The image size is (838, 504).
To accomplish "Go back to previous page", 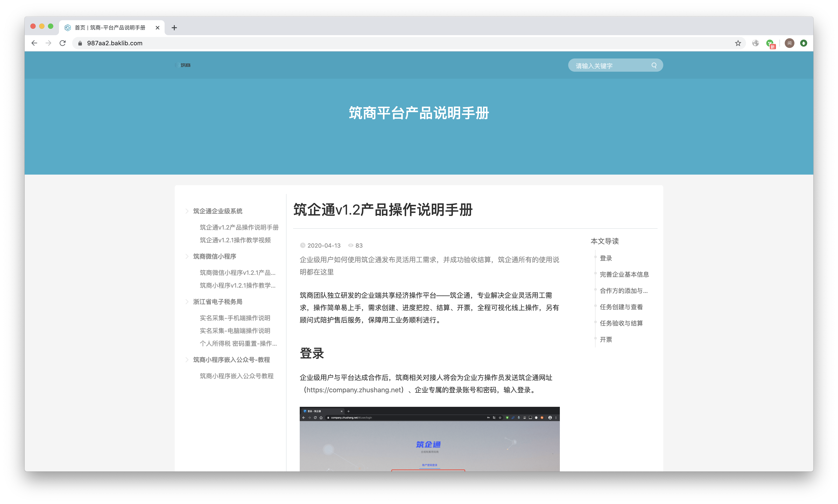I will 34,43.
